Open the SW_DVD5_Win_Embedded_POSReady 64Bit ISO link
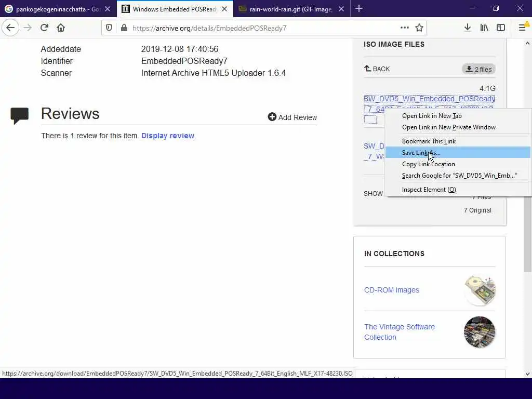This screenshot has width=532, height=399. pyautogui.click(x=429, y=99)
